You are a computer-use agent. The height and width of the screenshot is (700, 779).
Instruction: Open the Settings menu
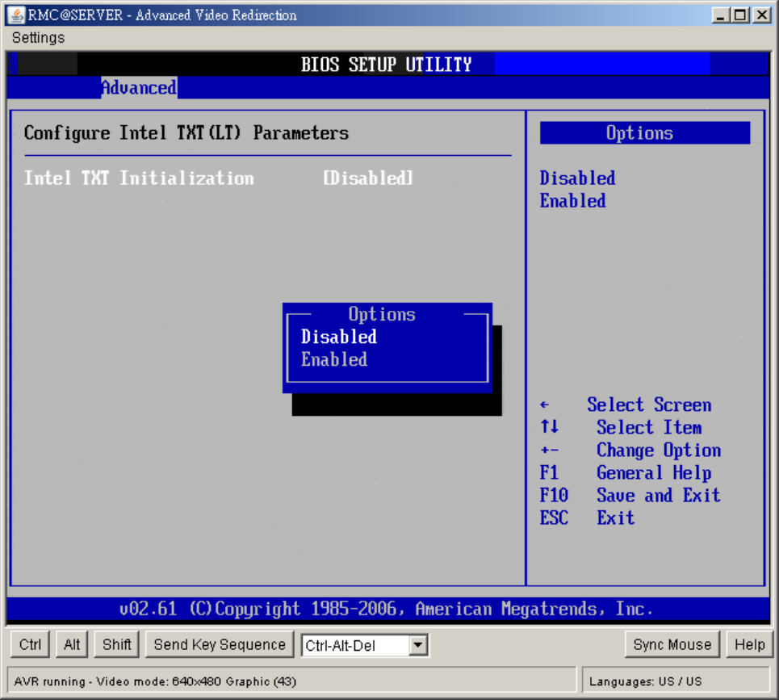click(38, 38)
